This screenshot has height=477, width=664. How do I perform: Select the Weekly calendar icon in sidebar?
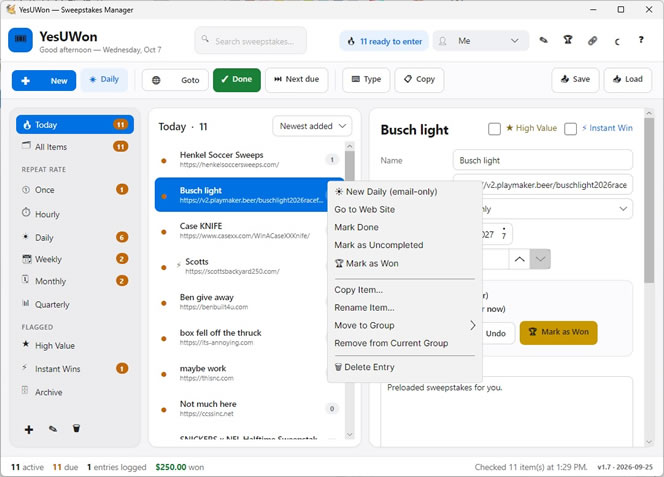pyautogui.click(x=26, y=258)
